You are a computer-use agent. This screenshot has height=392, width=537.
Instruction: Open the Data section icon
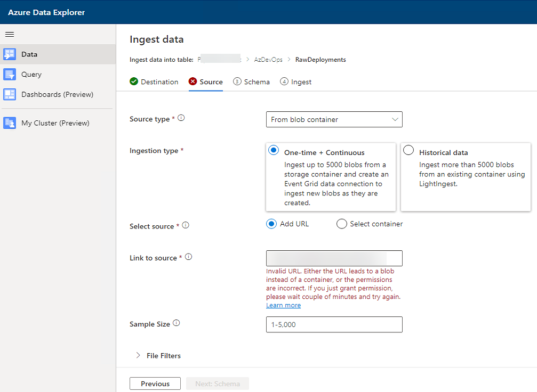10,54
